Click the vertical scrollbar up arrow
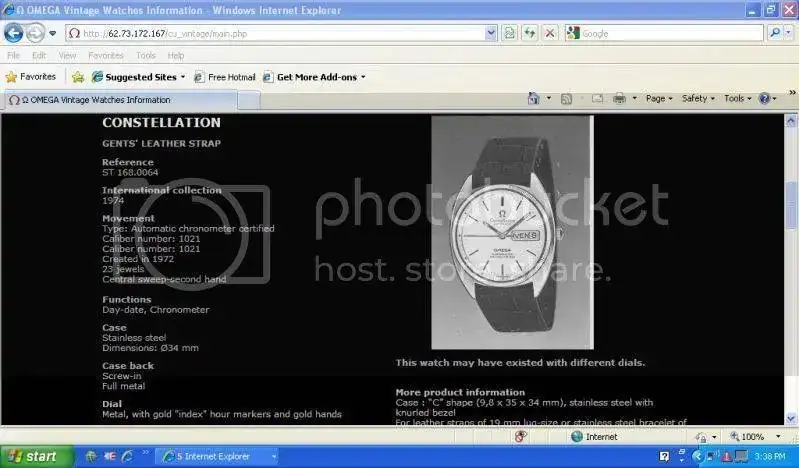Viewport: 799px width, 468px height. (791, 121)
